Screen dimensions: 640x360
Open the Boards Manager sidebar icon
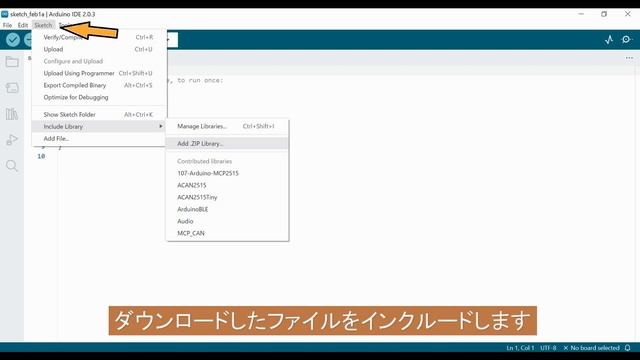tap(12, 88)
